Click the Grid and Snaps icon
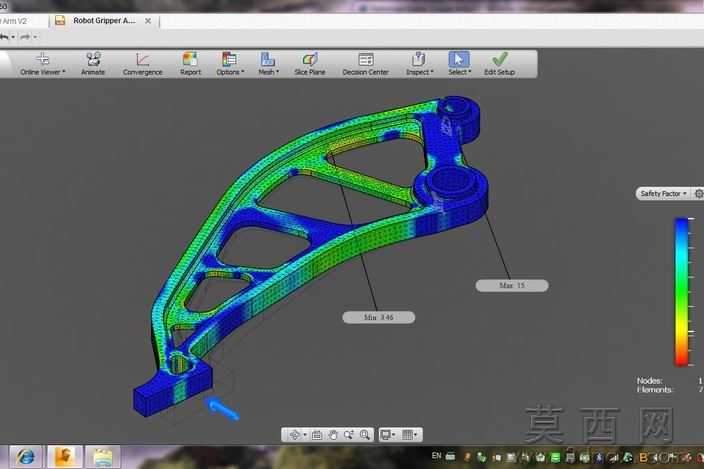The height and width of the screenshot is (469, 704). point(407,434)
